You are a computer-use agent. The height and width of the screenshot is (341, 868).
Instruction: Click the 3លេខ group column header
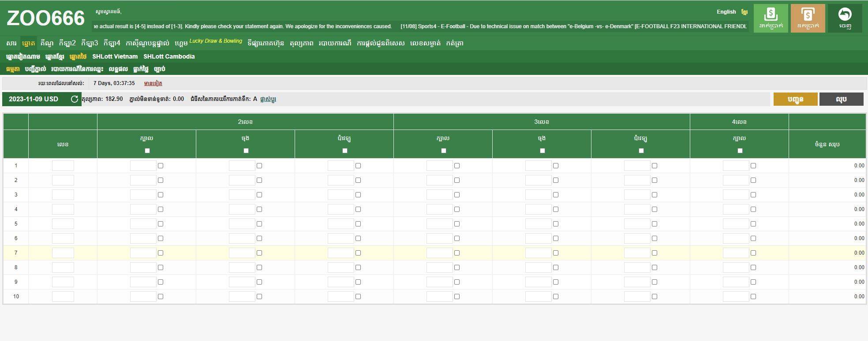542,122
